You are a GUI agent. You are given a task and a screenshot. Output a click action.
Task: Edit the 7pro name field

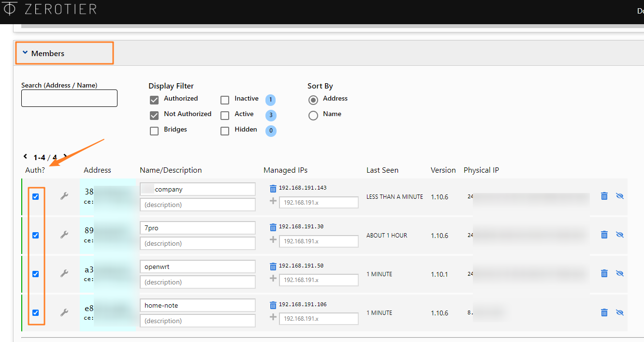(x=197, y=228)
